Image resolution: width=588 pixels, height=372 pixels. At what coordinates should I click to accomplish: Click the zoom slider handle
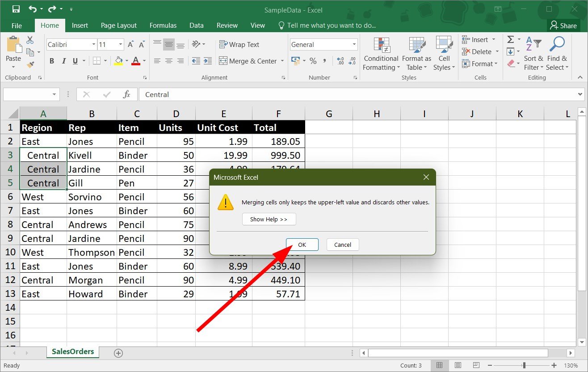coord(524,365)
